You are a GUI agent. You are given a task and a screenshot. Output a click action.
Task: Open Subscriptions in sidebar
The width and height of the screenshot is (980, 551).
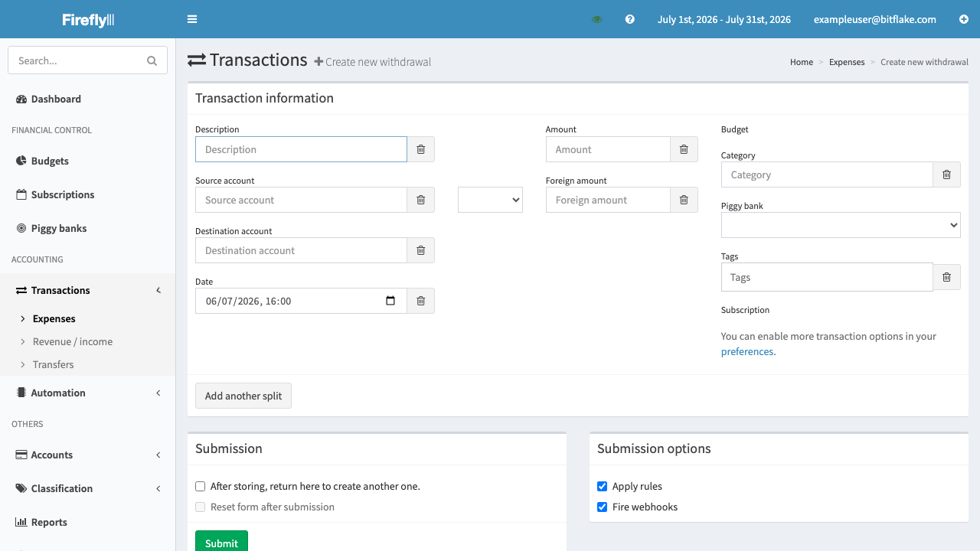click(x=63, y=194)
